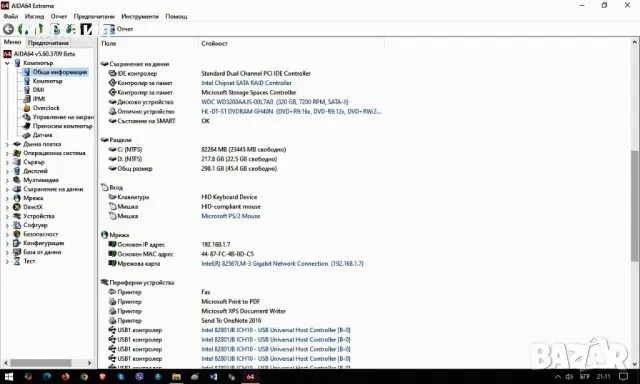The image size is (640, 384).
Task: Expand the Сървър node
Action: tap(7, 162)
